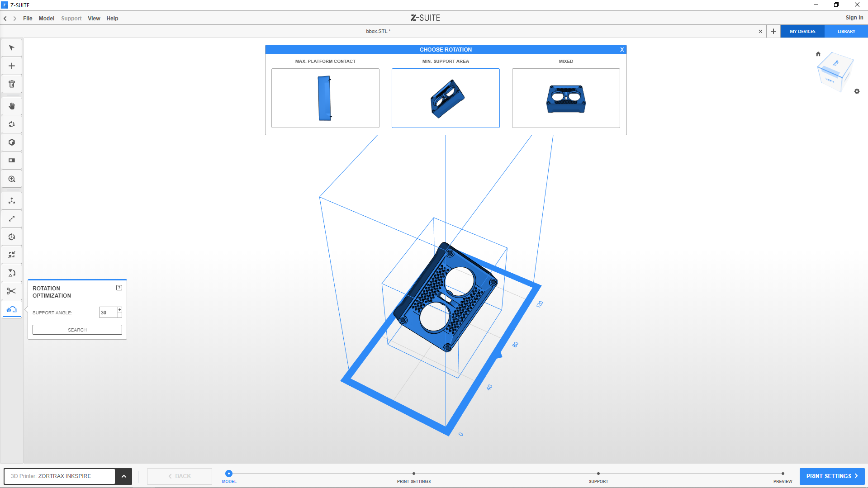Increase support angle with plus stepper
Viewport: 868px width, 488px height.
tap(119, 310)
